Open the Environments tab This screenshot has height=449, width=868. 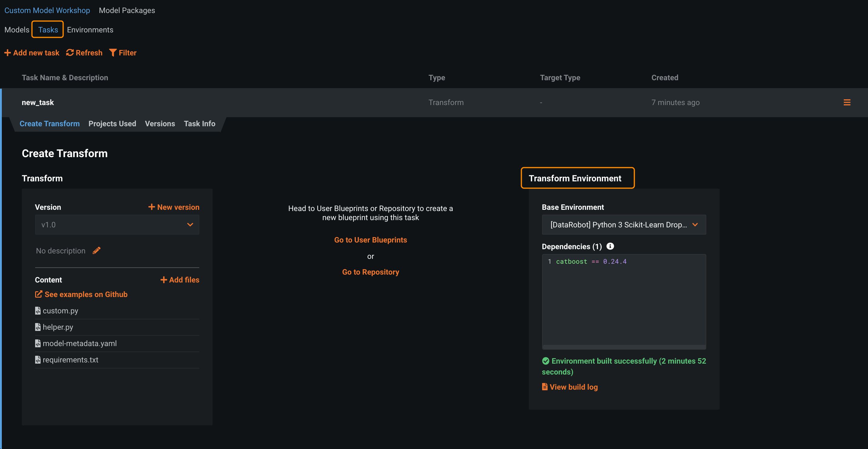(90, 30)
